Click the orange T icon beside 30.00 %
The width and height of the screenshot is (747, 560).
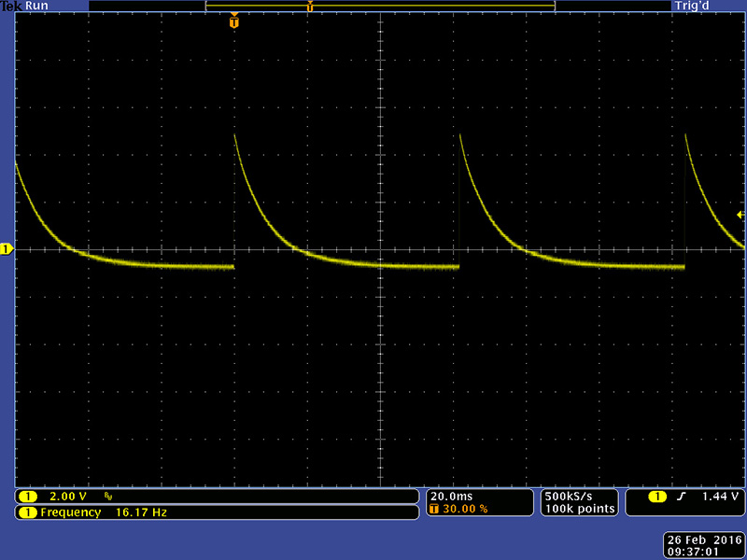(435, 510)
